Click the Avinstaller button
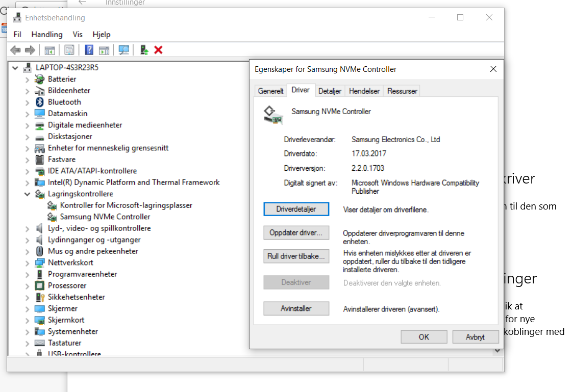Viewport: 573px width, 392px height. coord(296,308)
